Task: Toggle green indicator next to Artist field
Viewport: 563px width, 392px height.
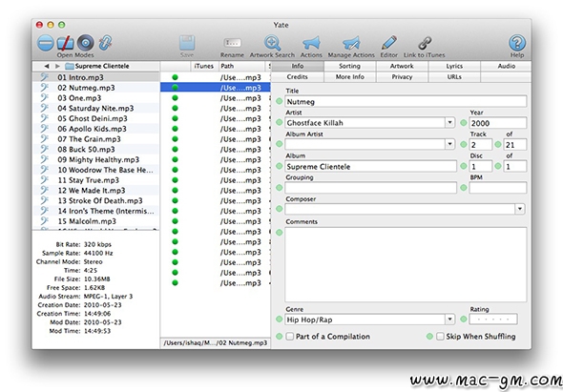Action: pyautogui.click(x=279, y=123)
